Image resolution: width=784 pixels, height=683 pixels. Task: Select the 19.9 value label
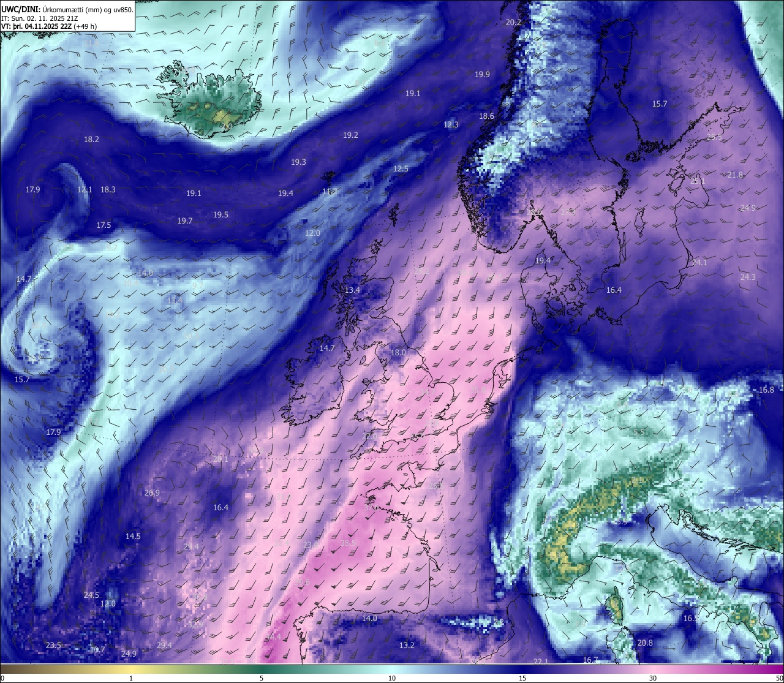pos(482,74)
